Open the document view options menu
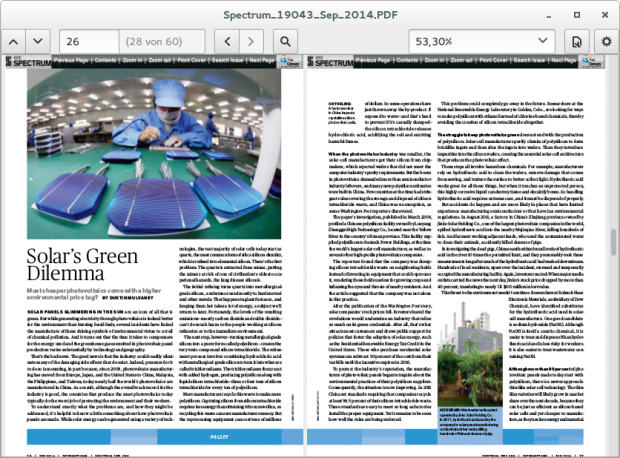Screen dimensions: 620x458 click(578, 41)
